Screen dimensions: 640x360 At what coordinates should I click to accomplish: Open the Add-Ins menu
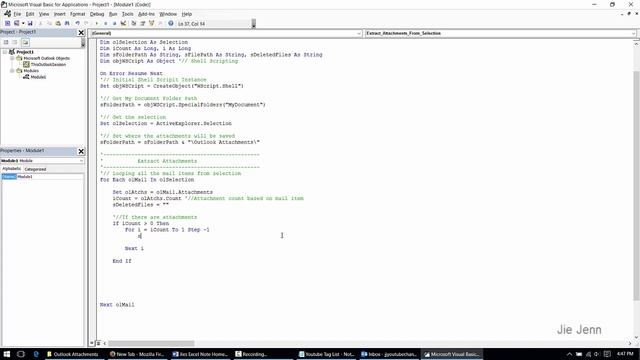[147, 14]
